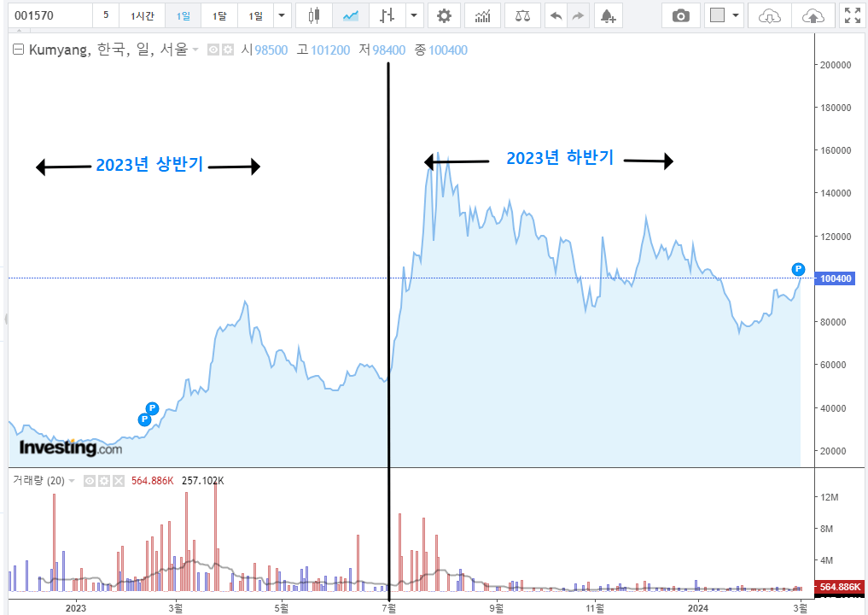
Task: Take a snapshot with the camera icon
Action: tap(681, 15)
